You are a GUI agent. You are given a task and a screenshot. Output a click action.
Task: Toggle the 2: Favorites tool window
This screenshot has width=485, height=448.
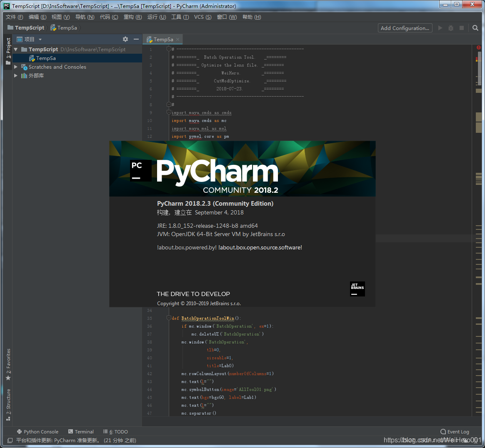pyautogui.click(x=8, y=365)
